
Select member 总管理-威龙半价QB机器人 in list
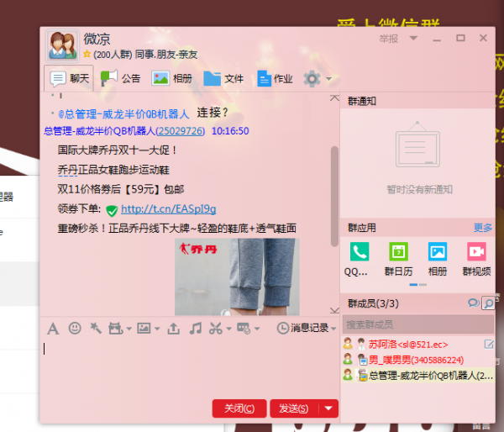[x=418, y=375]
